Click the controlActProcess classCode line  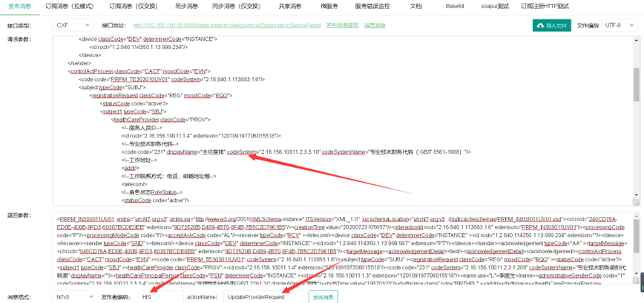point(139,71)
